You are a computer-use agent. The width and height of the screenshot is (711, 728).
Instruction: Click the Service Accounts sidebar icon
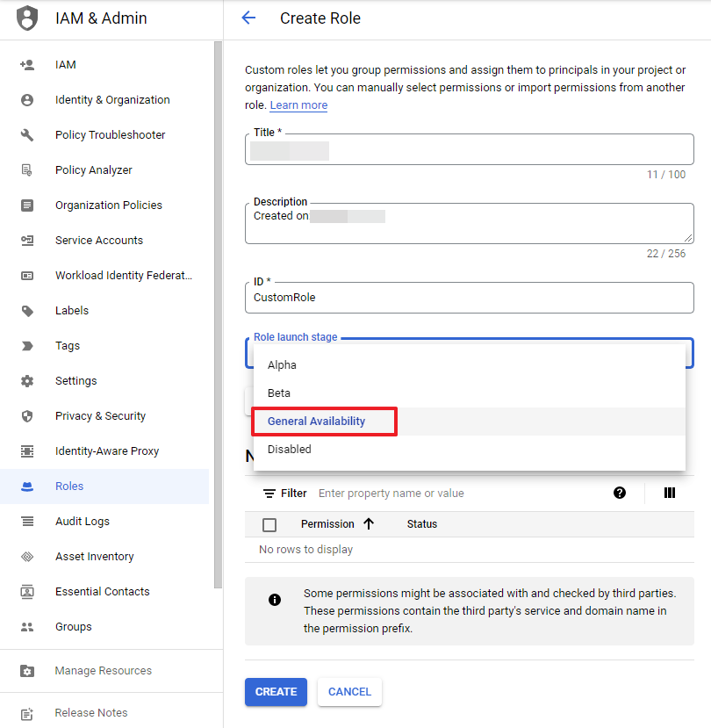(x=27, y=241)
